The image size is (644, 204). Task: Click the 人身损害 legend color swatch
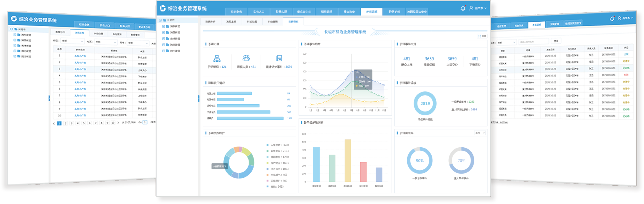[268, 145]
